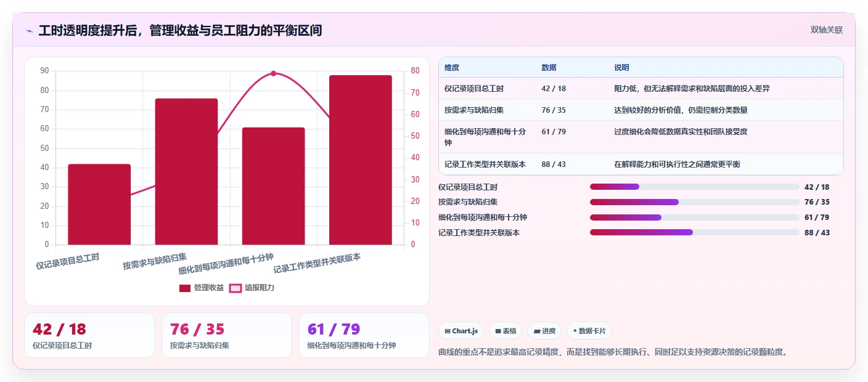Click progress bar for 细化到每项沟通和每十分钟
This screenshot has width=868, height=382.
[694, 217]
